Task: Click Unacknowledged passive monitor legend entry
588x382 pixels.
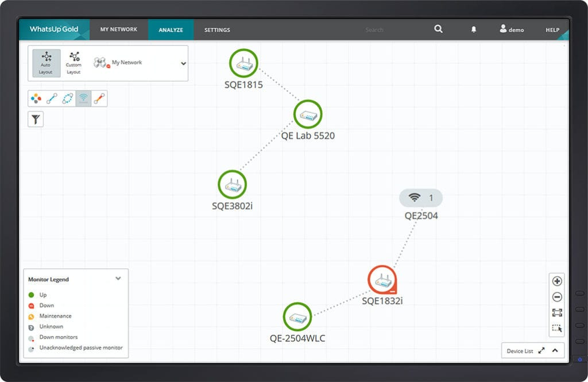Action: click(75, 348)
